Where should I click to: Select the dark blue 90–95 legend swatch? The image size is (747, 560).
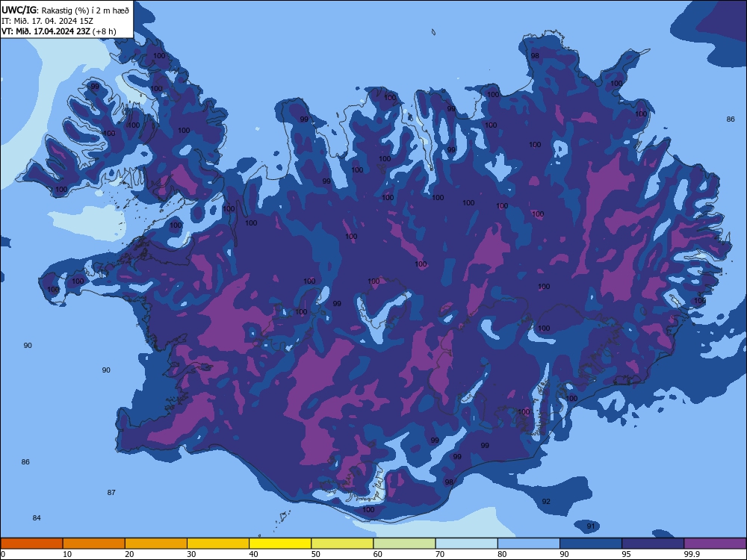[x=591, y=544]
